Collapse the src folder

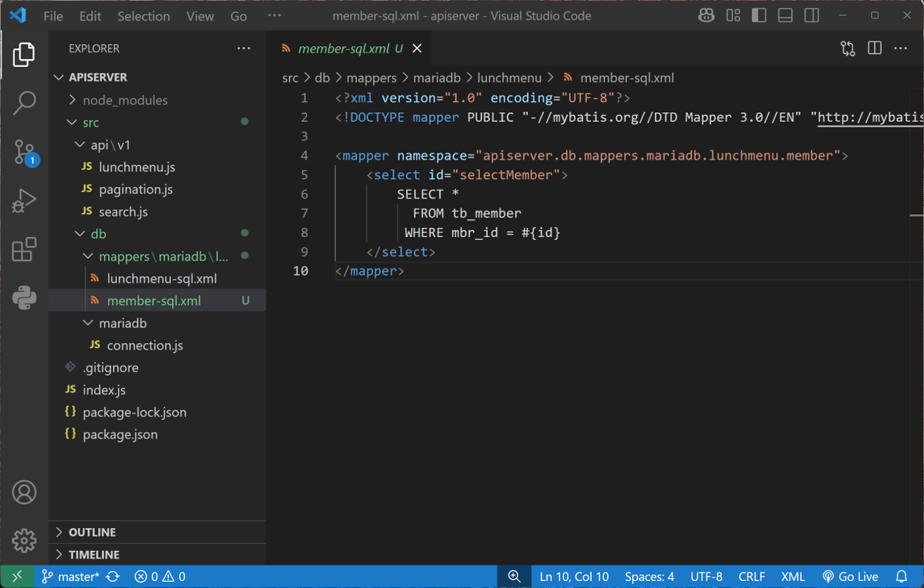pos(156,122)
